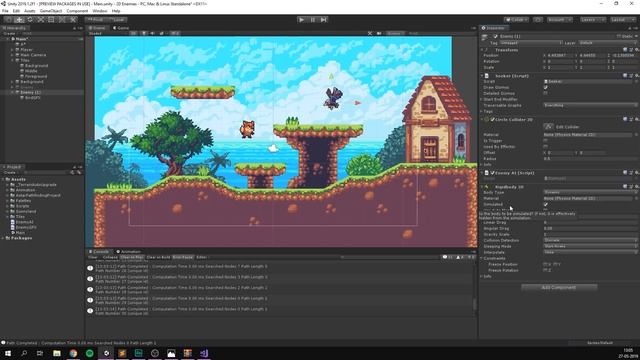Open the Layer dropdown in Inspector
The height and width of the screenshot is (360, 640).
(607, 42)
